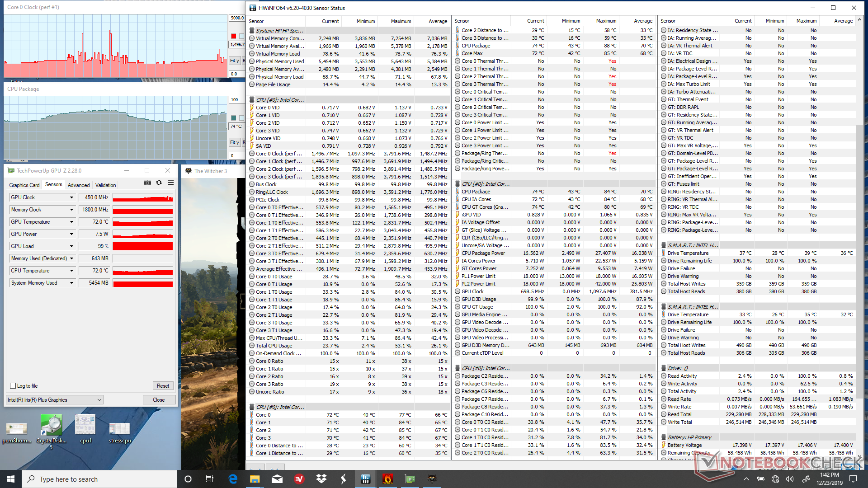Switch to the Graphics Card tab
Image resolution: width=868 pixels, height=488 pixels.
[24, 185]
